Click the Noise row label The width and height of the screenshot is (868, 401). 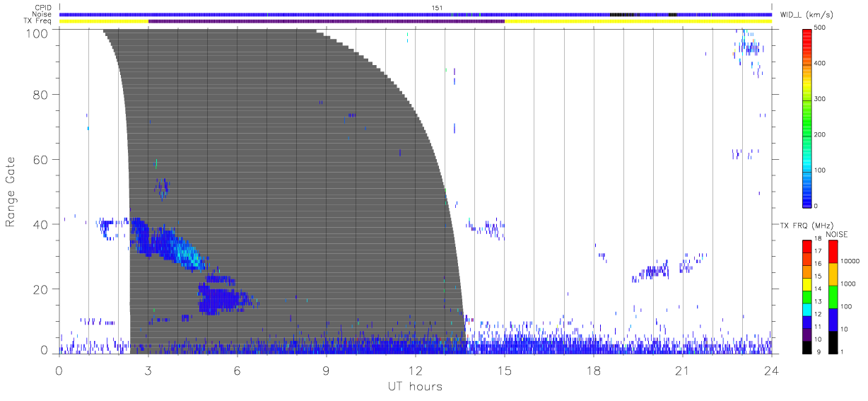41,14
